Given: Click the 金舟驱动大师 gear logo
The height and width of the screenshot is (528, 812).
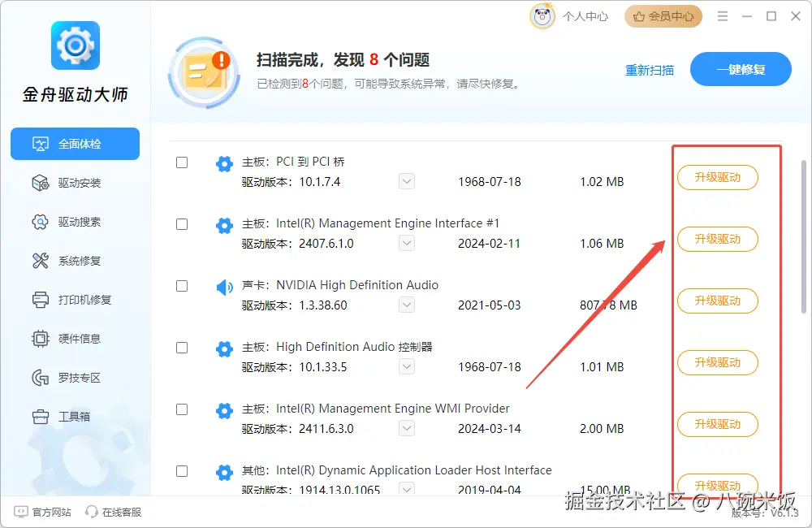Looking at the screenshot, I should (76, 45).
